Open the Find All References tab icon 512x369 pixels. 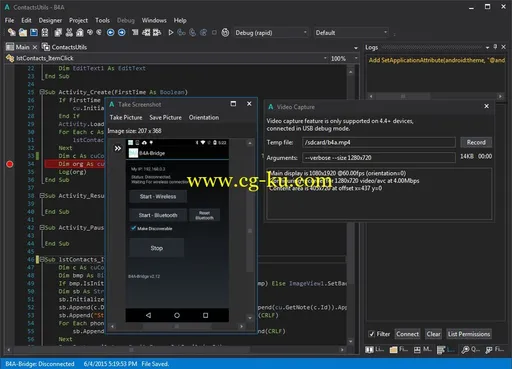click(x=489, y=349)
